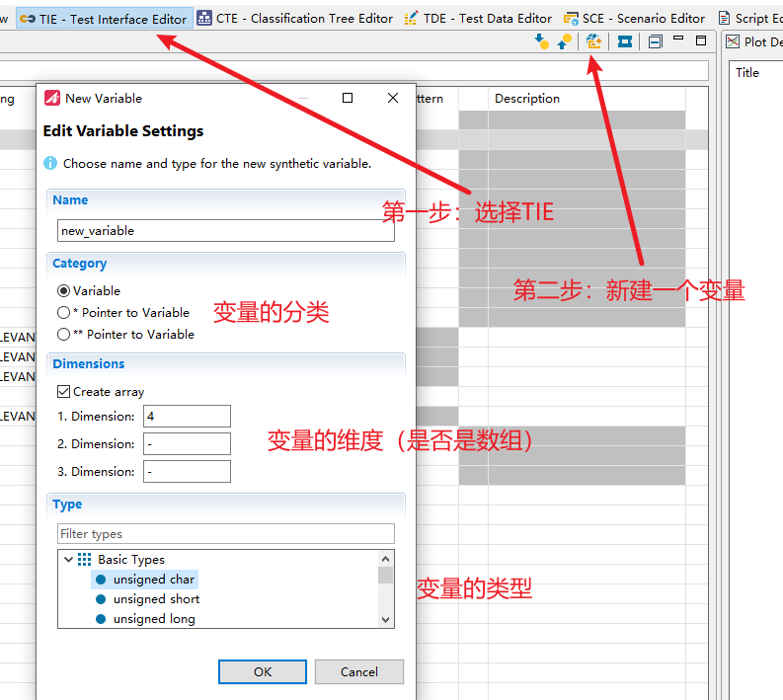783x700 pixels.
Task: Click the collapse all toolbar icon
Action: pyautogui.click(x=656, y=41)
